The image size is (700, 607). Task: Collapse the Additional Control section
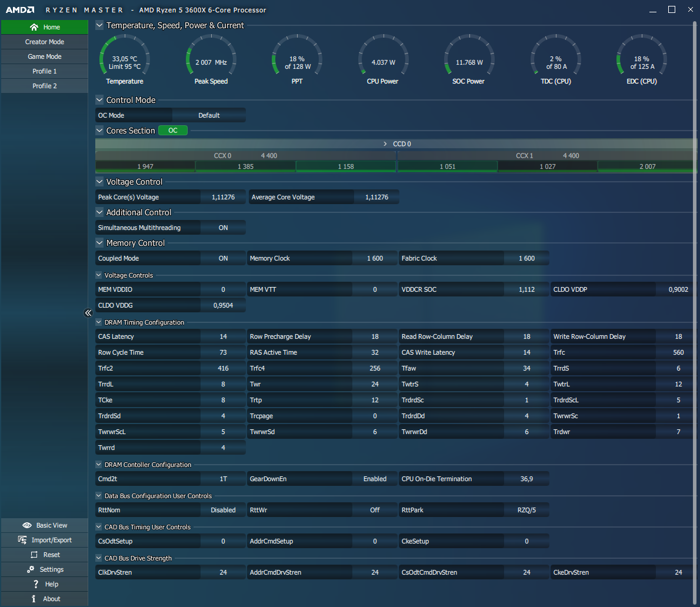click(99, 212)
